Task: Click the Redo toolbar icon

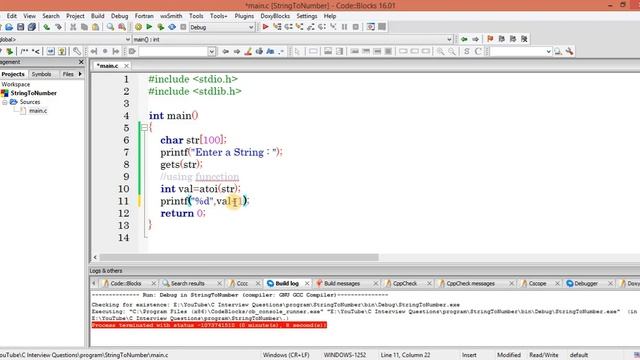Action: tap(58, 27)
